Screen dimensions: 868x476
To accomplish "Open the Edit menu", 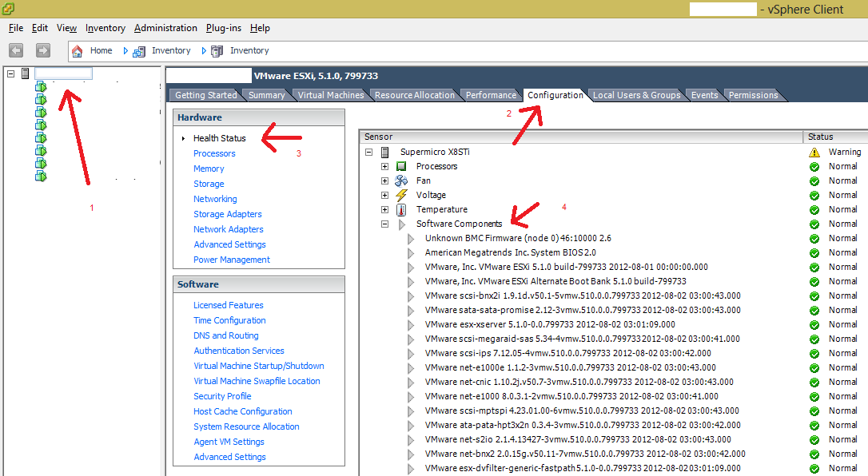I will [x=40, y=28].
